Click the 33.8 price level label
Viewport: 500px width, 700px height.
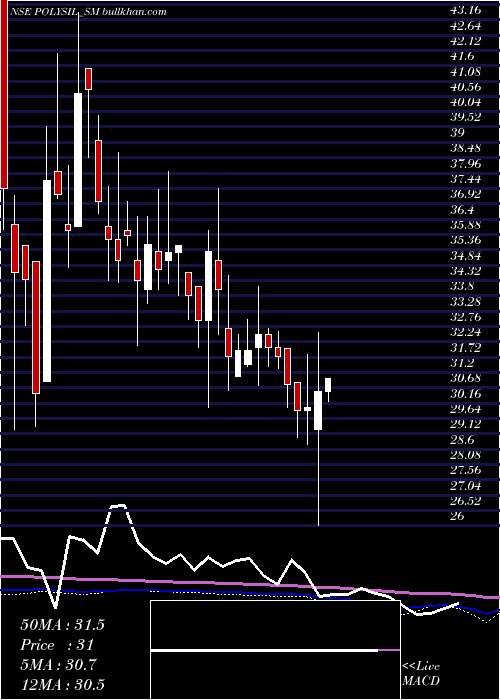[x=463, y=286]
